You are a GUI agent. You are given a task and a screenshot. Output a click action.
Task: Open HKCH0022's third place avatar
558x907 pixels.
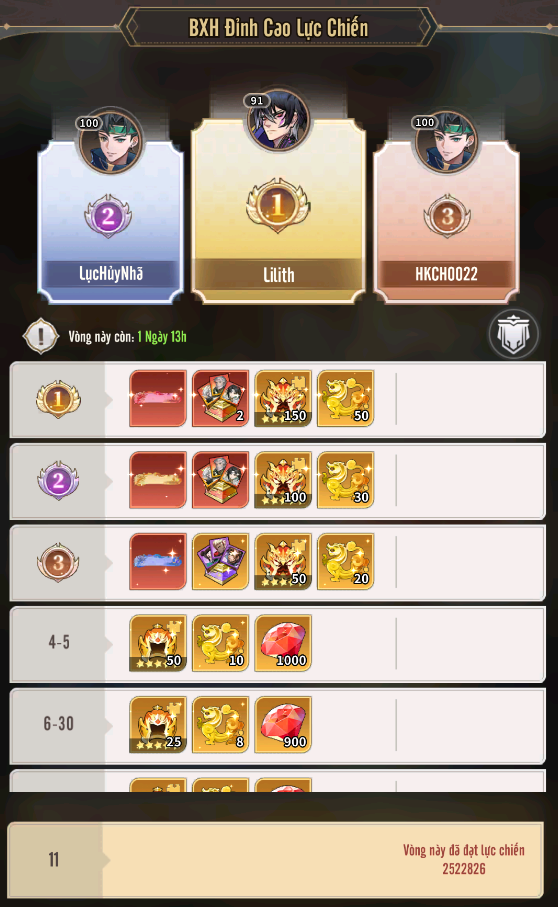coord(446,142)
